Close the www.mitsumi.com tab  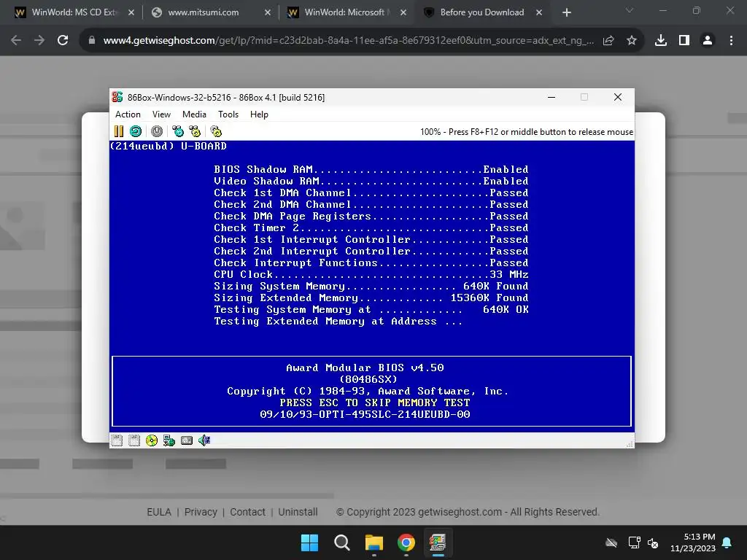pyautogui.click(x=267, y=12)
